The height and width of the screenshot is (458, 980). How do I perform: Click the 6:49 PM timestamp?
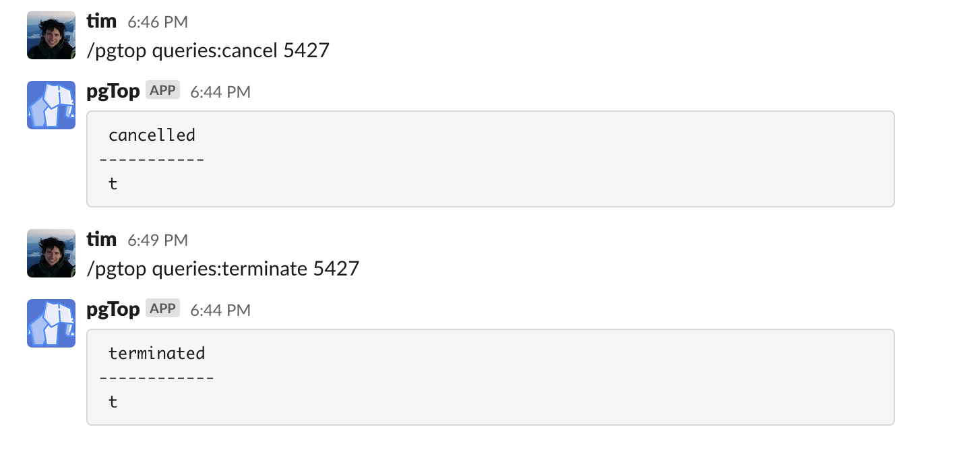point(158,240)
